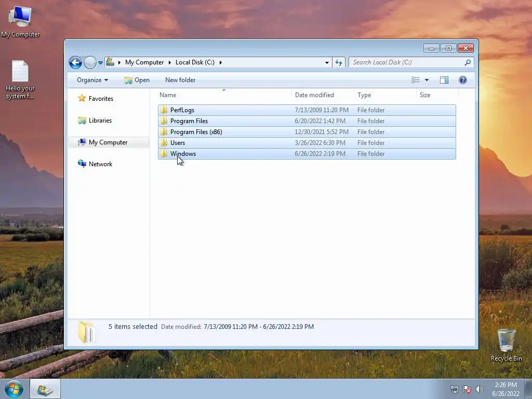The height and width of the screenshot is (399, 532).
Task: Select My Computer in the navigation pane
Action: pos(108,142)
